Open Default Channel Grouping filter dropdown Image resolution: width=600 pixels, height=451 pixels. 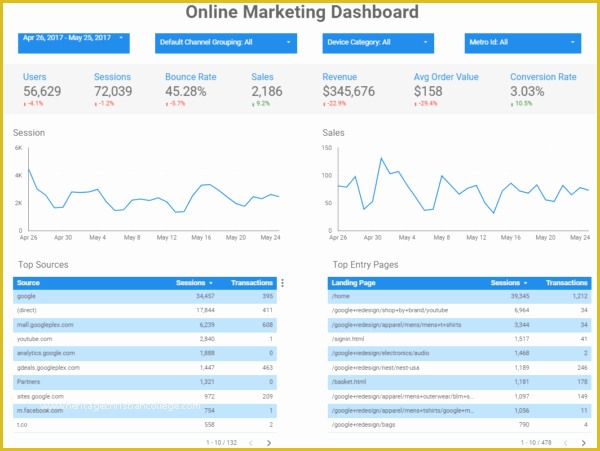click(x=226, y=43)
